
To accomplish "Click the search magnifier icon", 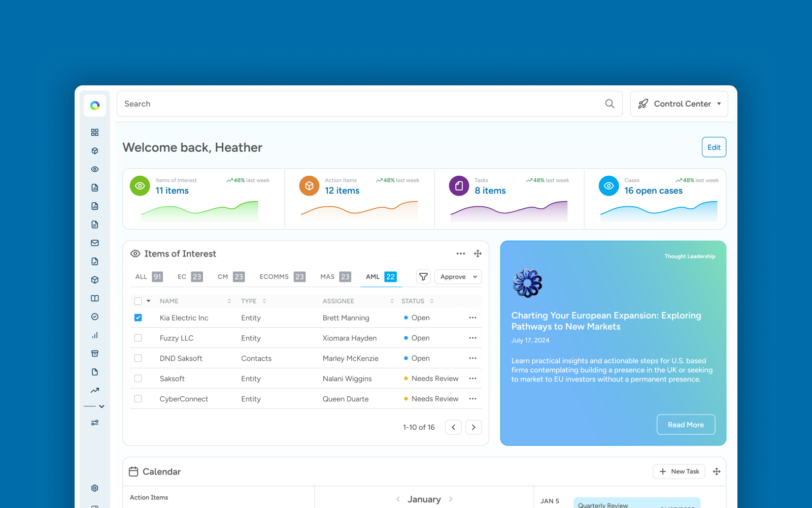I will 610,104.
